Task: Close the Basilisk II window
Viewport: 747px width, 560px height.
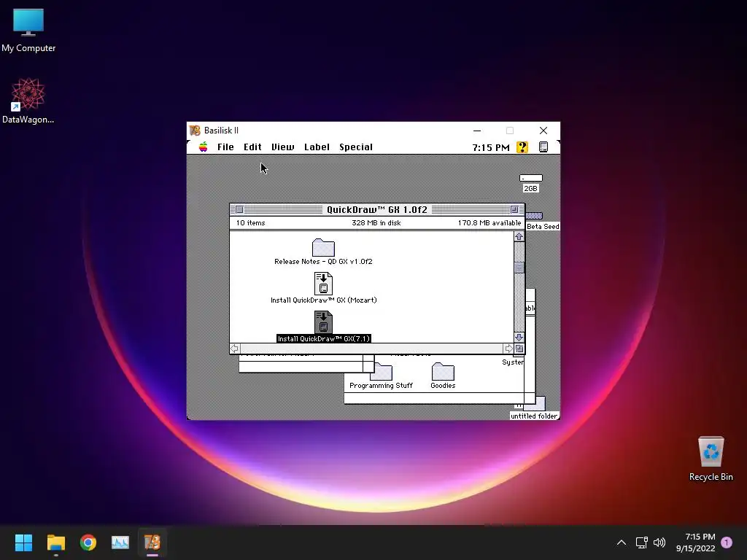Action: (x=543, y=131)
